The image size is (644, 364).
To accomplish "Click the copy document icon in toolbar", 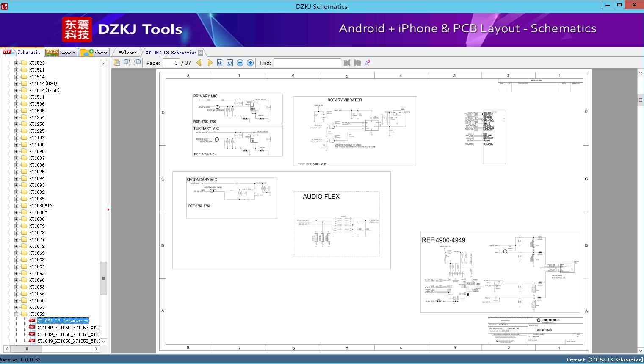I will pyautogui.click(x=117, y=63).
